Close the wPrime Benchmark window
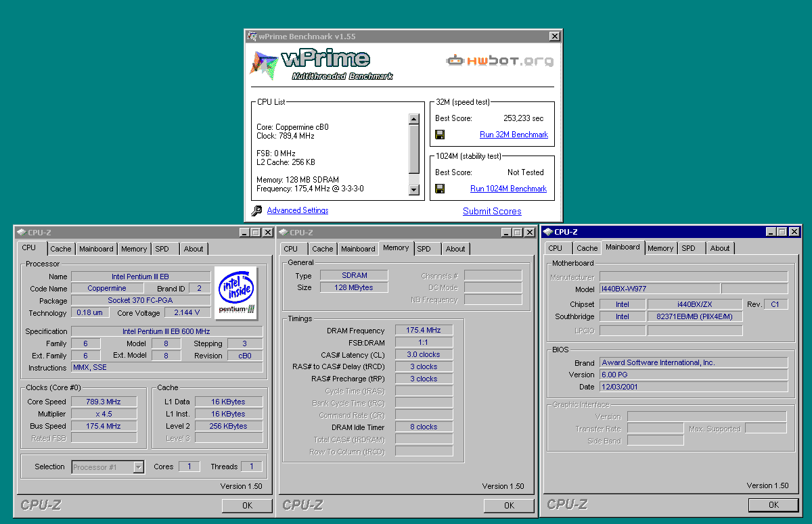 coord(555,37)
